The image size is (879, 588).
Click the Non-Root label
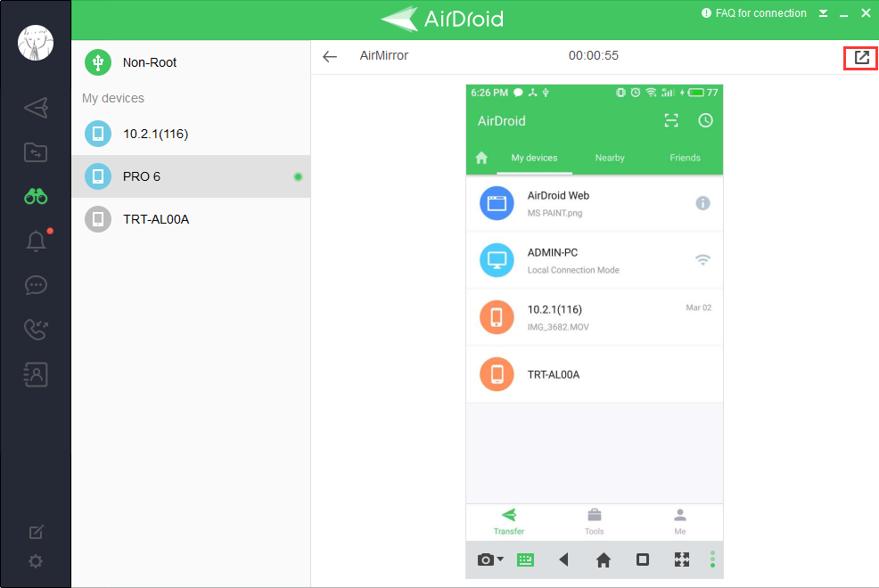point(150,62)
